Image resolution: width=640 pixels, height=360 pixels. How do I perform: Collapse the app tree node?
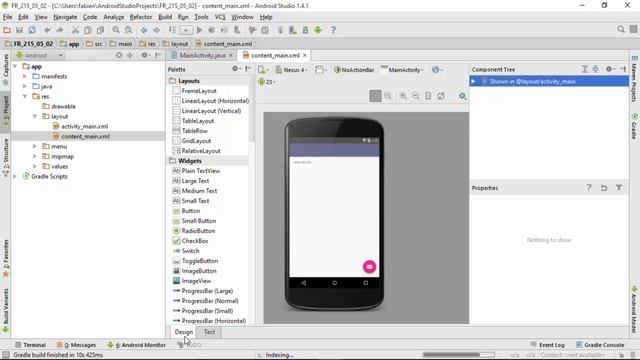click(15, 66)
